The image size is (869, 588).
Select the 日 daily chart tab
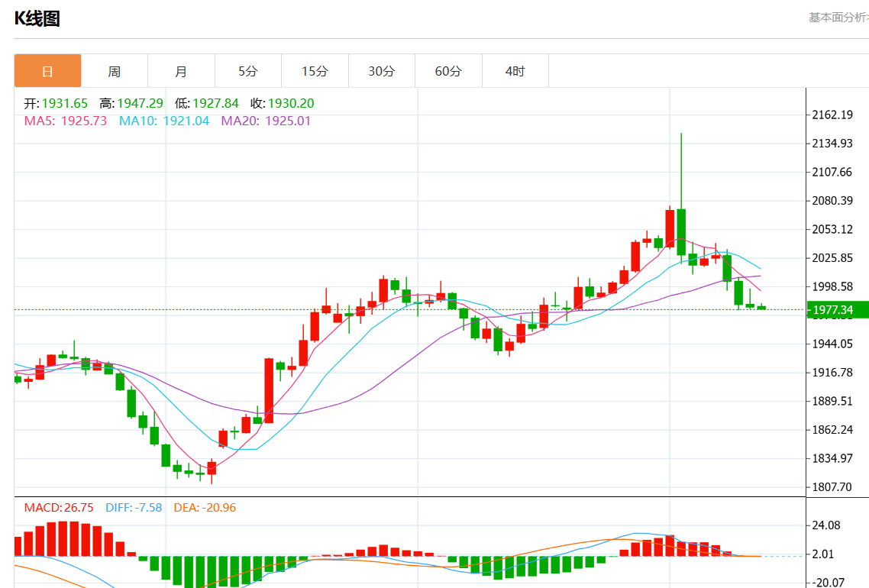point(47,71)
